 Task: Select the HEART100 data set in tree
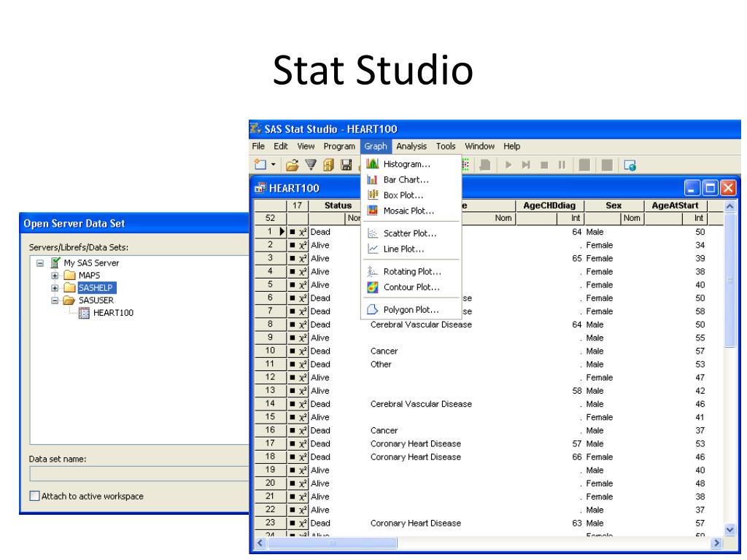(x=113, y=313)
